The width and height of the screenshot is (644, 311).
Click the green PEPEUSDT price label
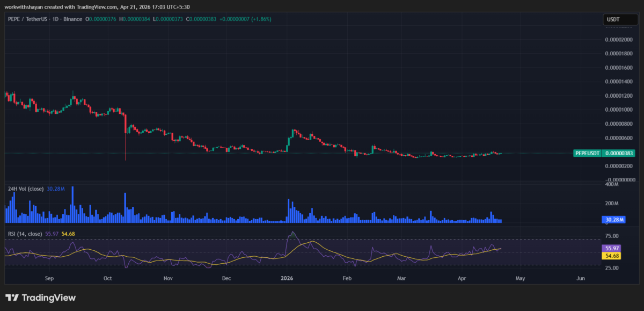[x=588, y=153]
